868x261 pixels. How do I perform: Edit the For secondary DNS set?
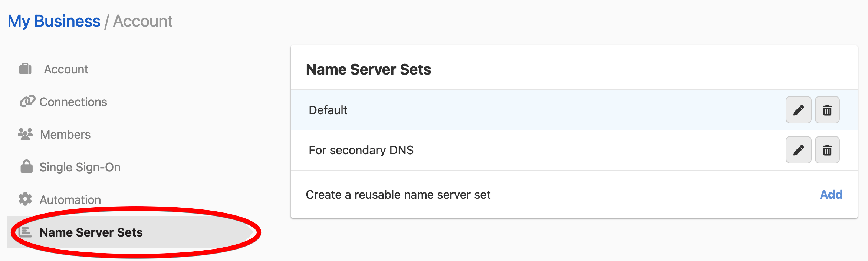click(x=798, y=150)
